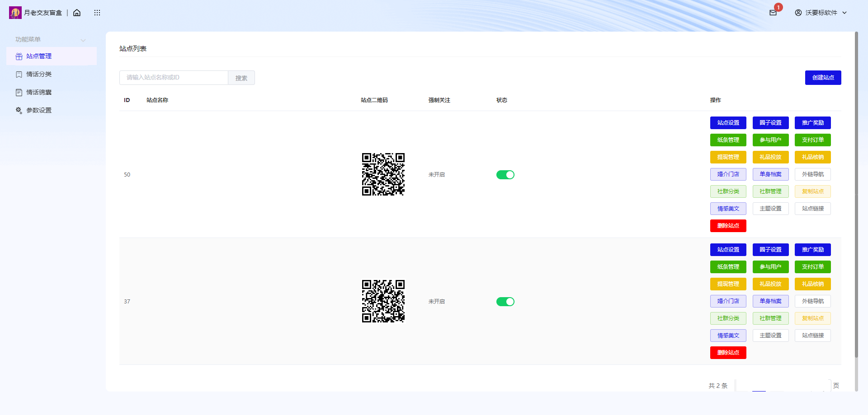Click 站点设置 for site 50

coord(728,123)
